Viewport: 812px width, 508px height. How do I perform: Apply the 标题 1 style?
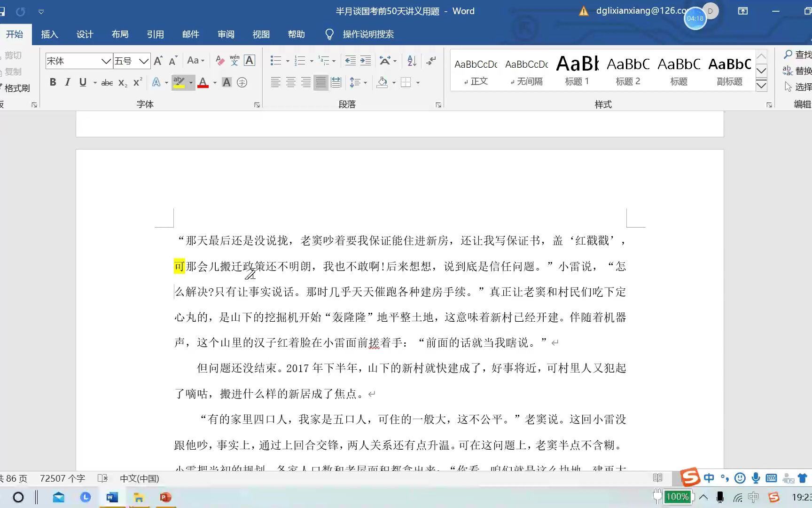(x=577, y=71)
